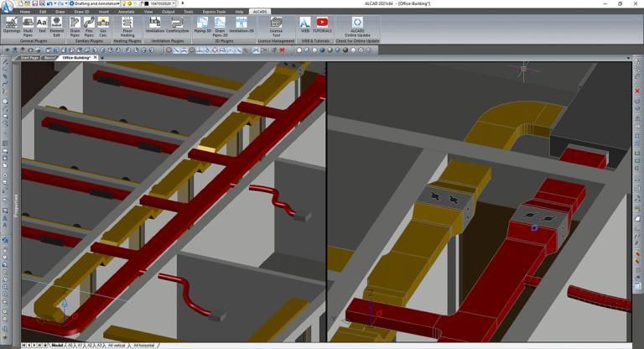Switch to the Basics document tab
The image size is (644, 349).
[x=49, y=58]
